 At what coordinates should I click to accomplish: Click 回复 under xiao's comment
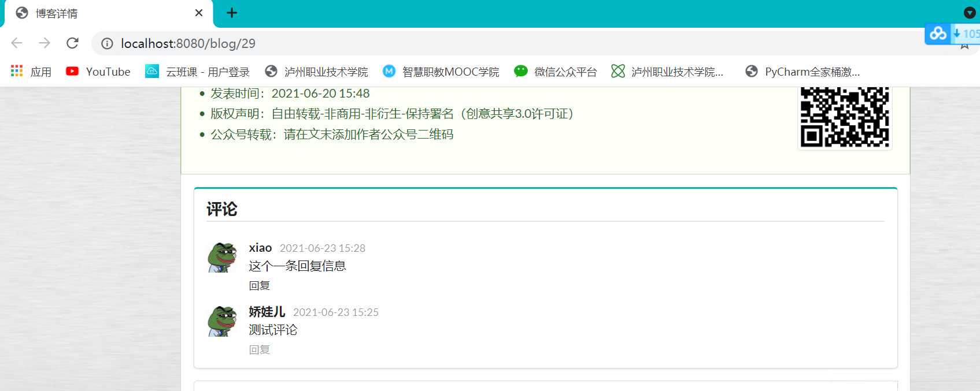click(260, 285)
